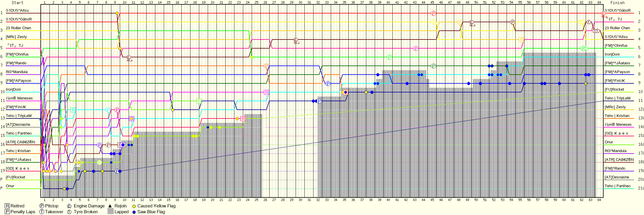Screen dimensions: 644x215
Task: Select the brown pitstop marker on lap 54
Action: click(x=512, y=22)
